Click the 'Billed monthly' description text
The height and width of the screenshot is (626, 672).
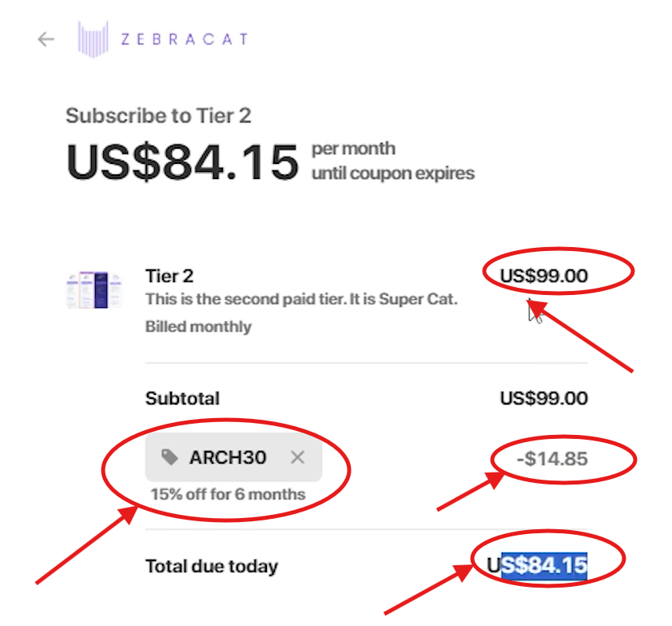tap(197, 326)
